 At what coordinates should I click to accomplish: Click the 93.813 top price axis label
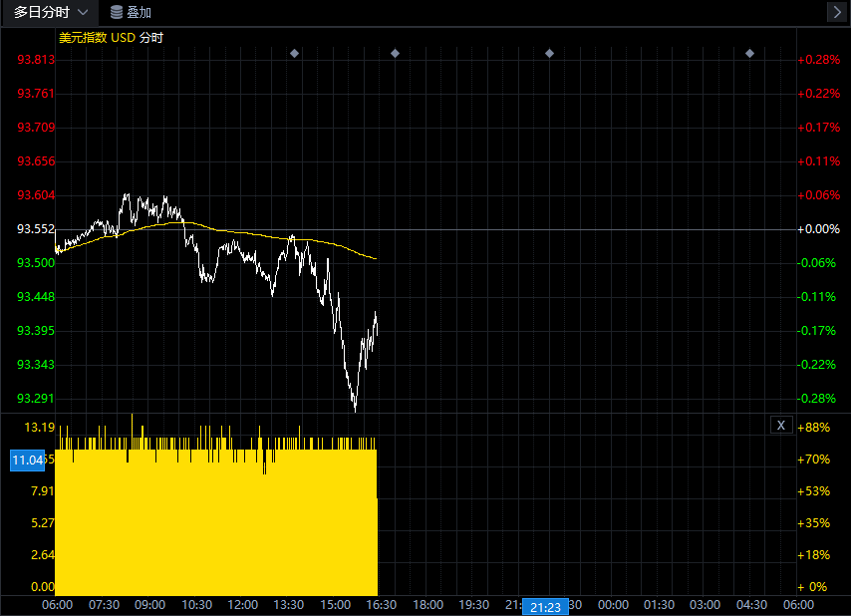tap(36, 60)
